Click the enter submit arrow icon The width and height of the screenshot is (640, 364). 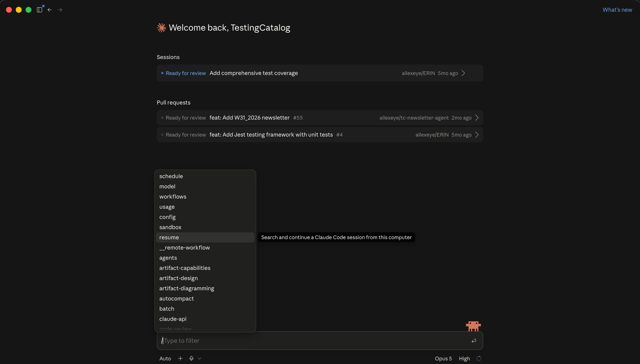[474, 341]
